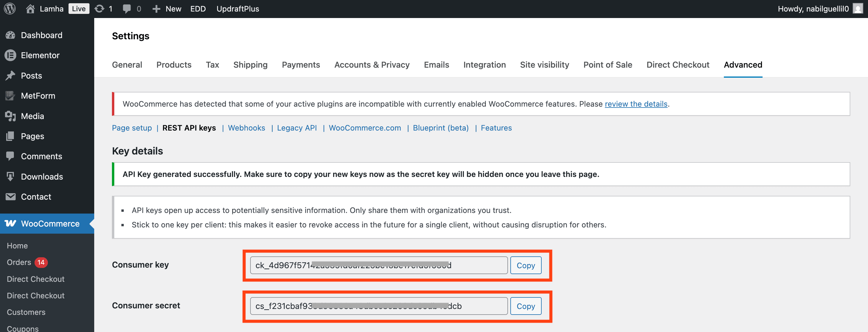Viewport: 868px width, 332px height.
Task: Go to Webhooks subsection
Action: pyautogui.click(x=246, y=128)
